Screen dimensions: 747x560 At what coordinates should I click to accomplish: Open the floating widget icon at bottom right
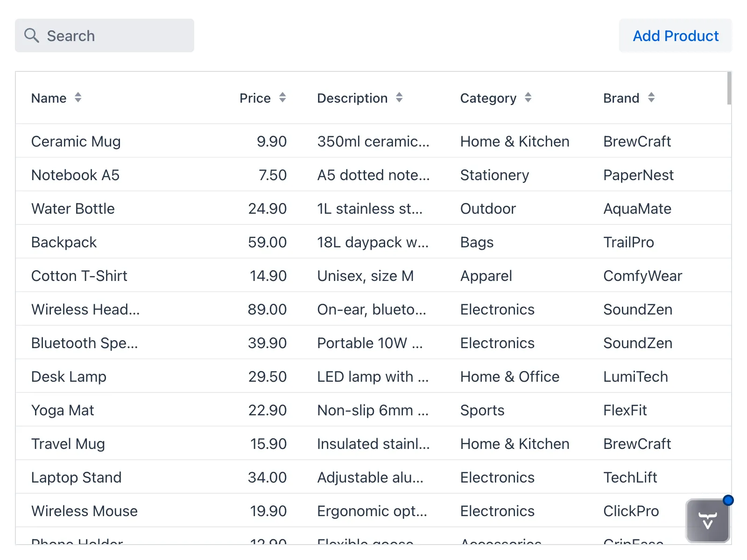pos(707,520)
